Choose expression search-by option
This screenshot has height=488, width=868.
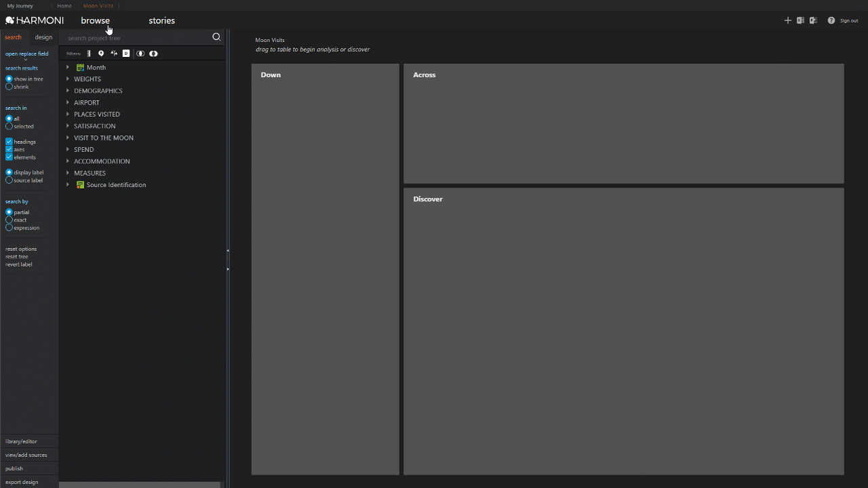pyautogui.click(x=9, y=228)
